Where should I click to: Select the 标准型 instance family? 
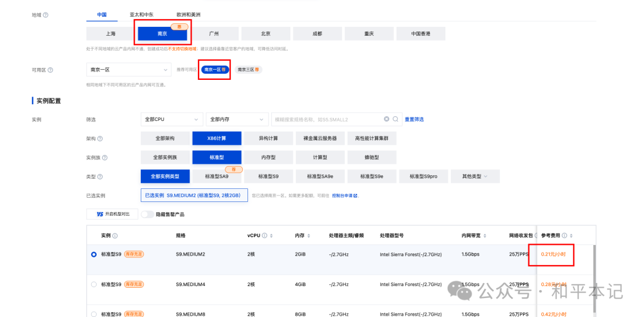click(x=217, y=157)
